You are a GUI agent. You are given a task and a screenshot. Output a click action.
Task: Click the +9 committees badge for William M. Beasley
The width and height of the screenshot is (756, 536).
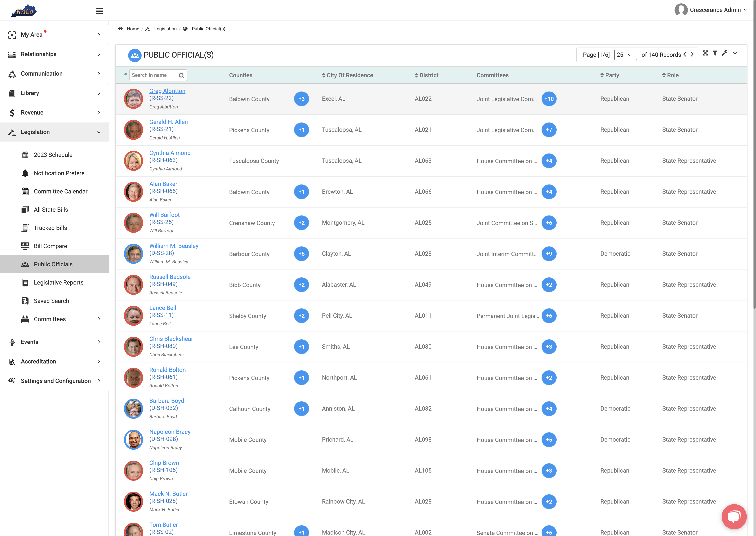tap(549, 254)
